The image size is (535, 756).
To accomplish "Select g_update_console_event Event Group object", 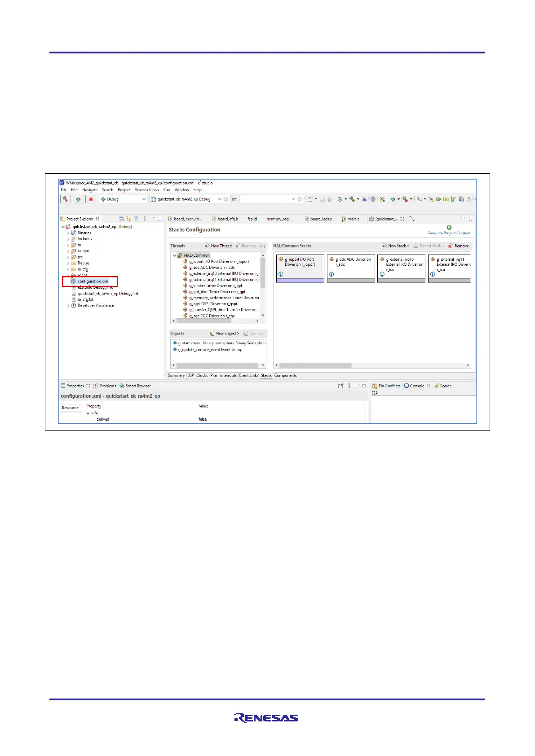I will coord(210,350).
